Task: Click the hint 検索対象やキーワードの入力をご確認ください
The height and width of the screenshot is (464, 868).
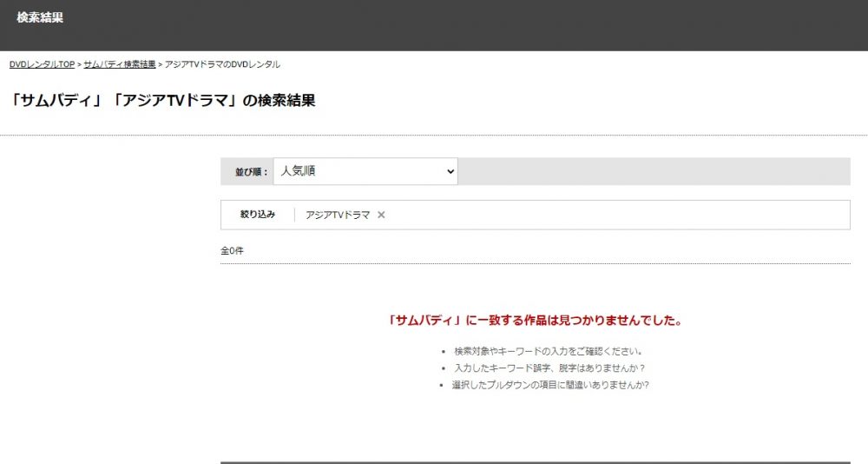Action: 548,351
